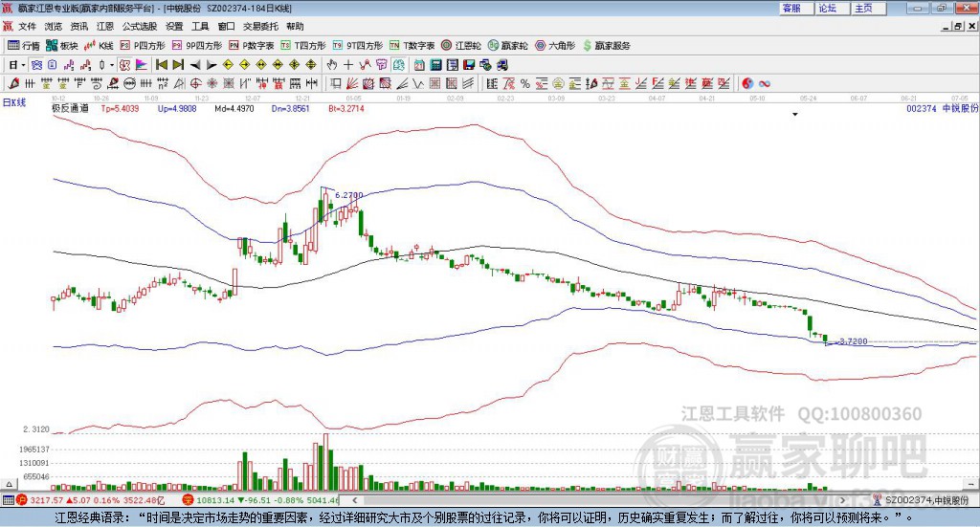Viewport: 980px width, 527px height.
Task: Click the 客服 button in title bar
Action: point(797,8)
